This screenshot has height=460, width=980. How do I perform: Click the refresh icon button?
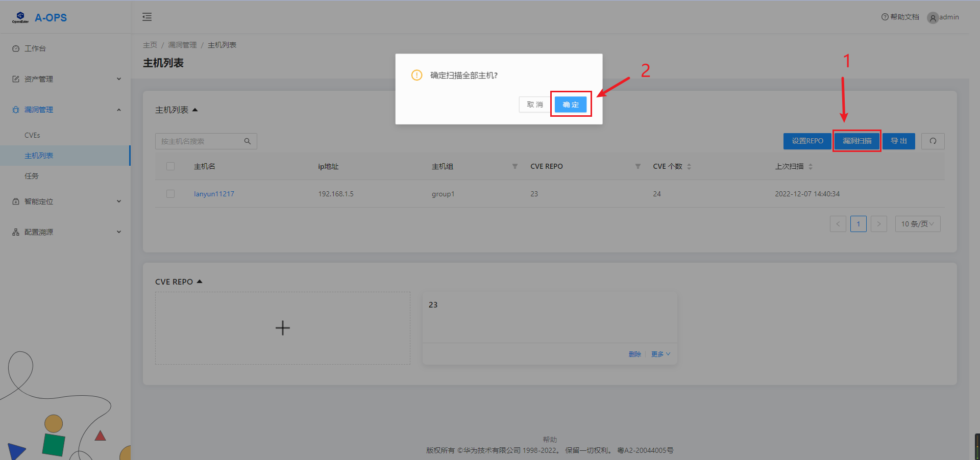tap(933, 141)
